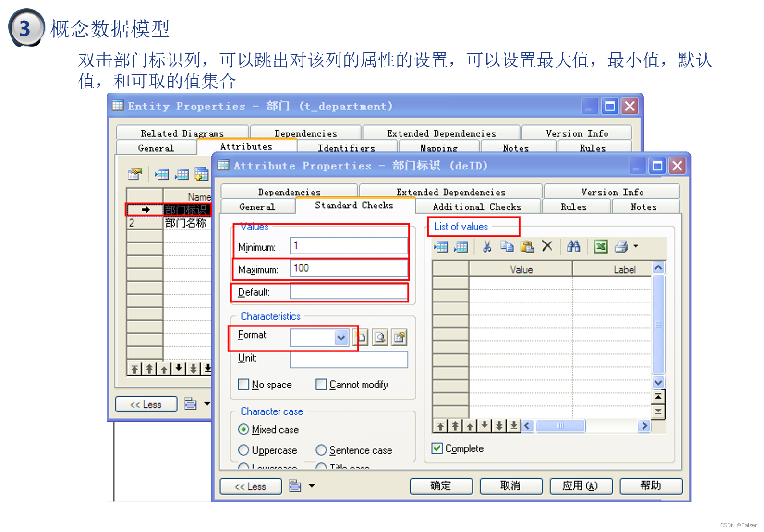The width and height of the screenshot is (764, 532).
Task: Click the Value column header
Action: (521, 269)
